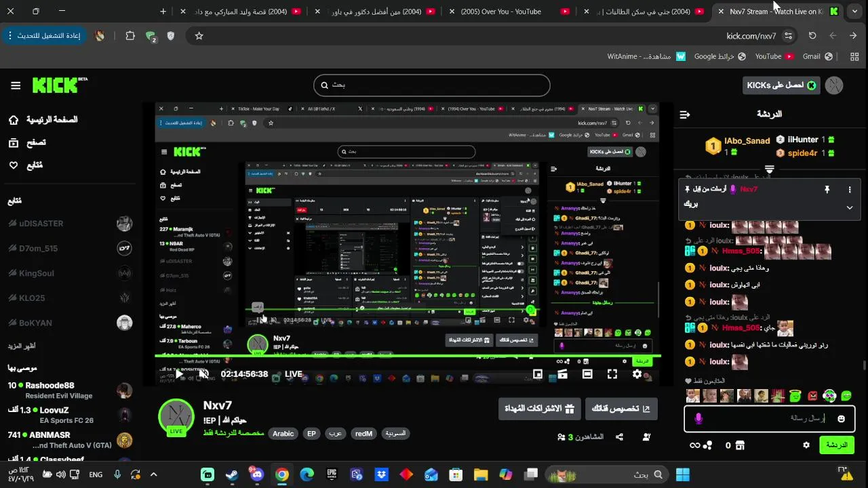Open the chat shop icon with 0

point(735,445)
